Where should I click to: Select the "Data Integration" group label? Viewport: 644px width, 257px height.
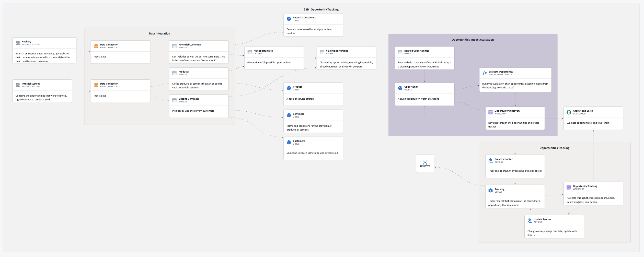(x=159, y=34)
